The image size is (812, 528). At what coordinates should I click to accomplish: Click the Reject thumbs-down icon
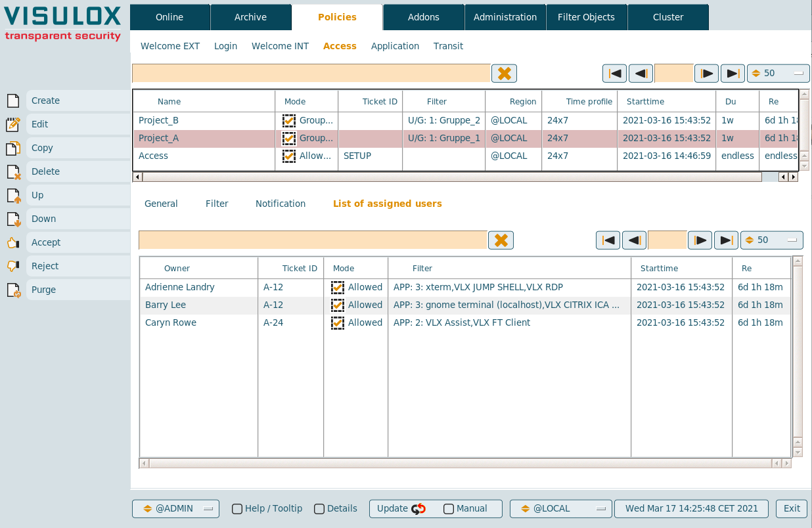coord(13,266)
